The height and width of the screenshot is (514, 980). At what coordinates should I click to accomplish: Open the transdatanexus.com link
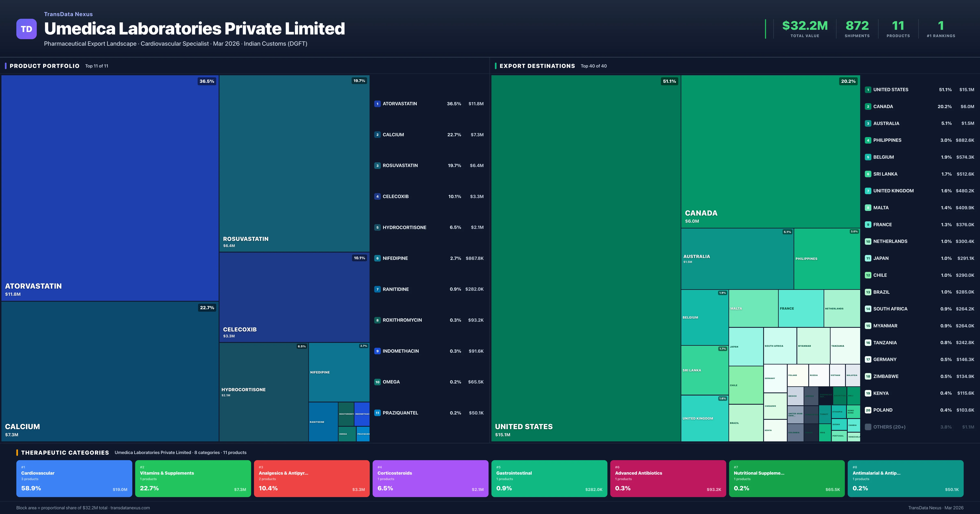coord(131,508)
